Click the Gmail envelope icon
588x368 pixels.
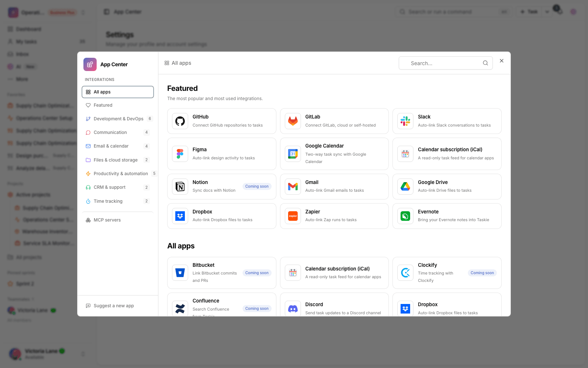point(293,187)
